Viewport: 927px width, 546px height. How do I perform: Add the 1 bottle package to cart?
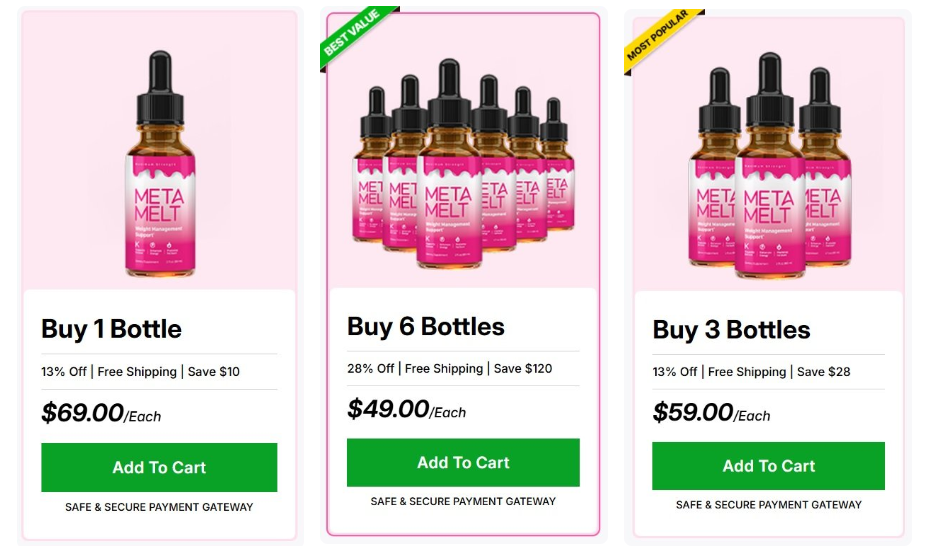coord(159,467)
